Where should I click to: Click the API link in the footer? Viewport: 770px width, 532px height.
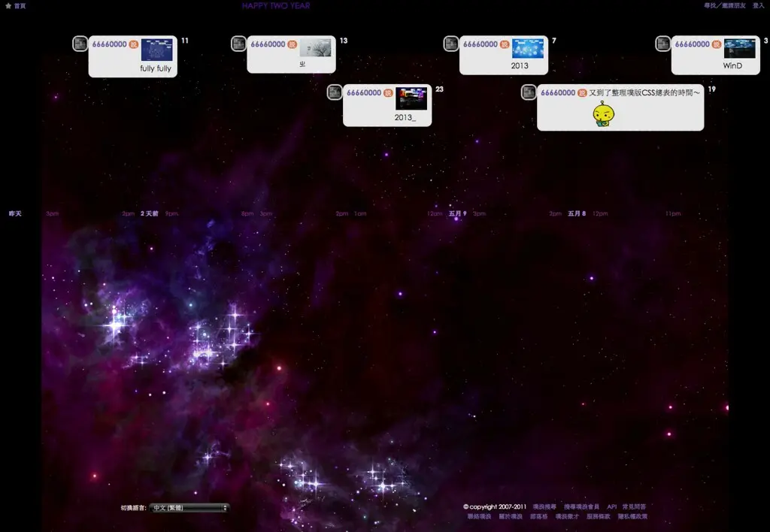click(611, 506)
